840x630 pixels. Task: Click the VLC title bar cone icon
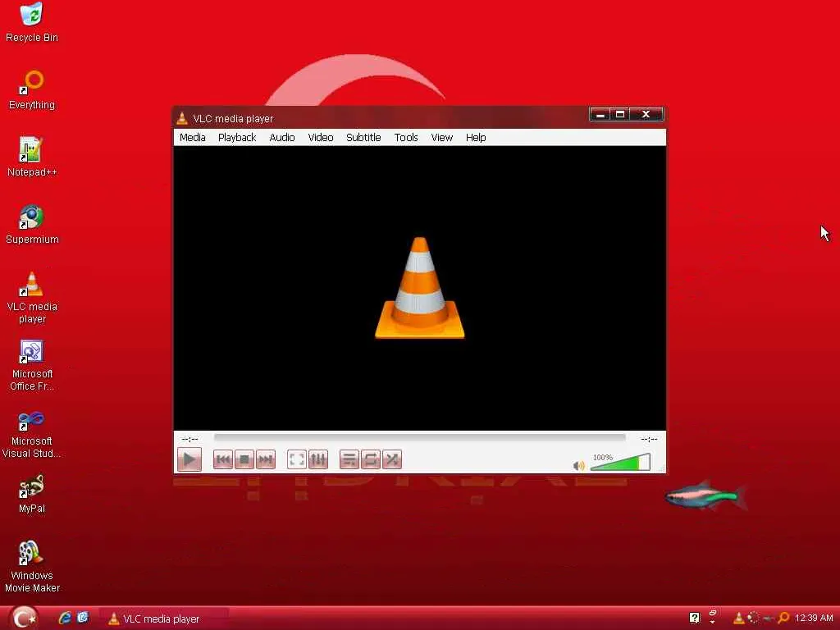(182, 118)
